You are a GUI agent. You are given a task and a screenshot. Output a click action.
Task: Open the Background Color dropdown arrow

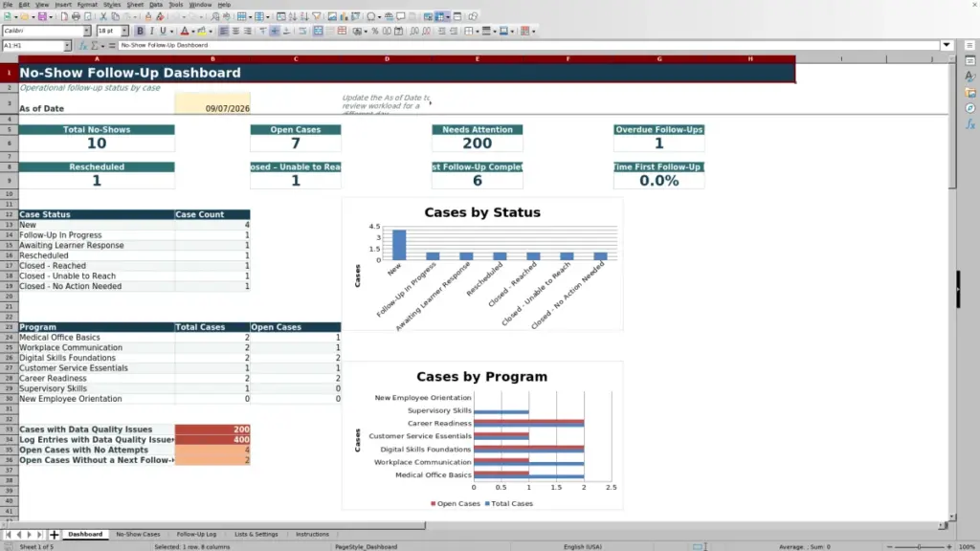pyautogui.click(x=210, y=31)
